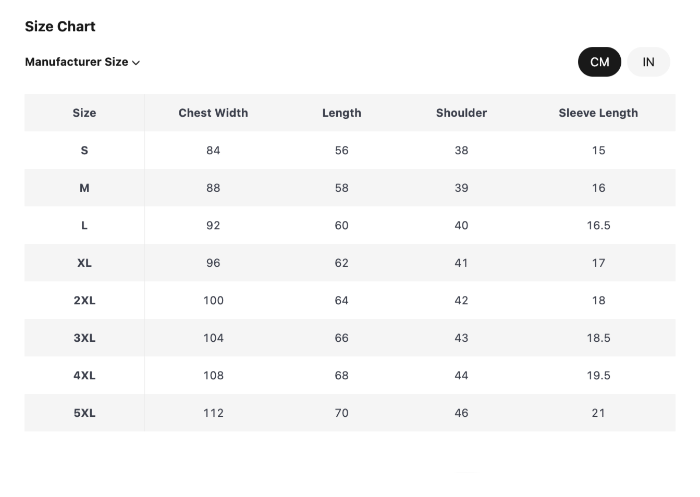Image resolution: width=700 pixels, height=497 pixels.
Task: Click the Shoulder column header
Action: click(x=461, y=113)
